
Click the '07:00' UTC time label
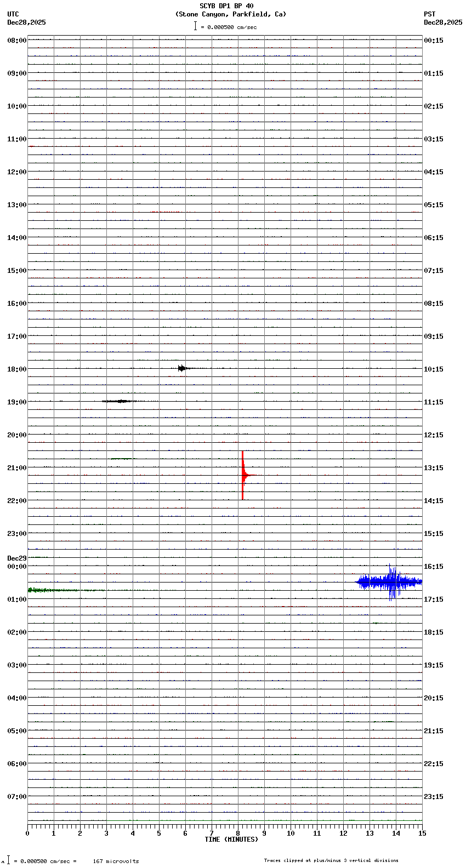pos(17,797)
